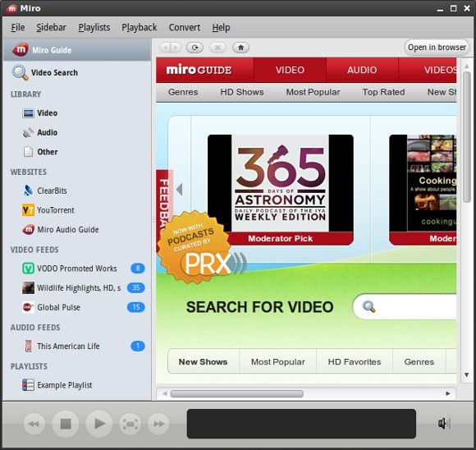Click the home icon in browser toolbar

pyautogui.click(x=240, y=48)
